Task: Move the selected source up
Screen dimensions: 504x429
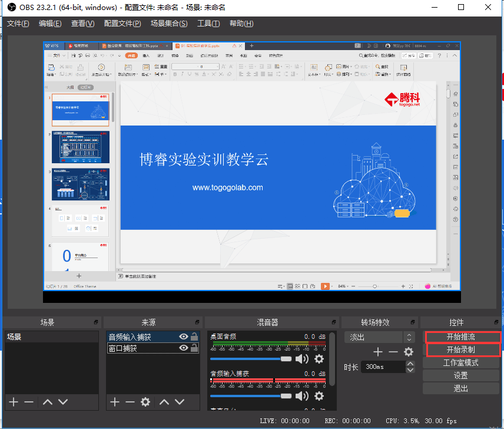Action: (x=164, y=402)
